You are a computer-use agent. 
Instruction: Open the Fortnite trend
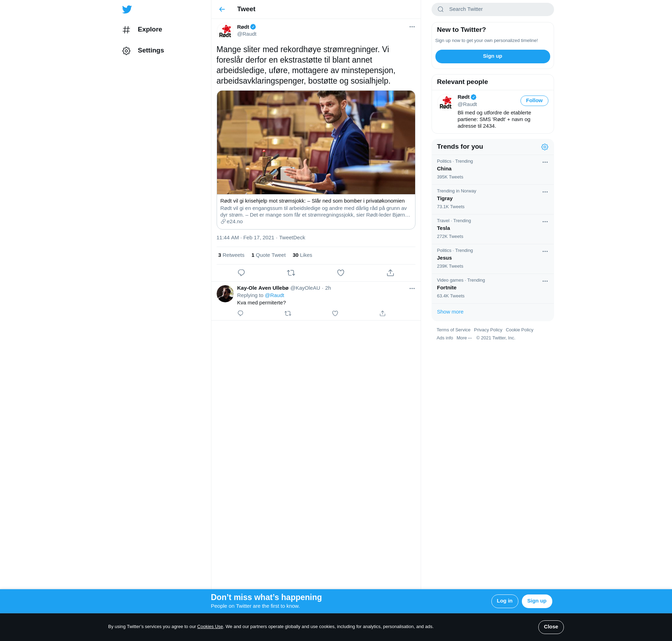pos(492,289)
